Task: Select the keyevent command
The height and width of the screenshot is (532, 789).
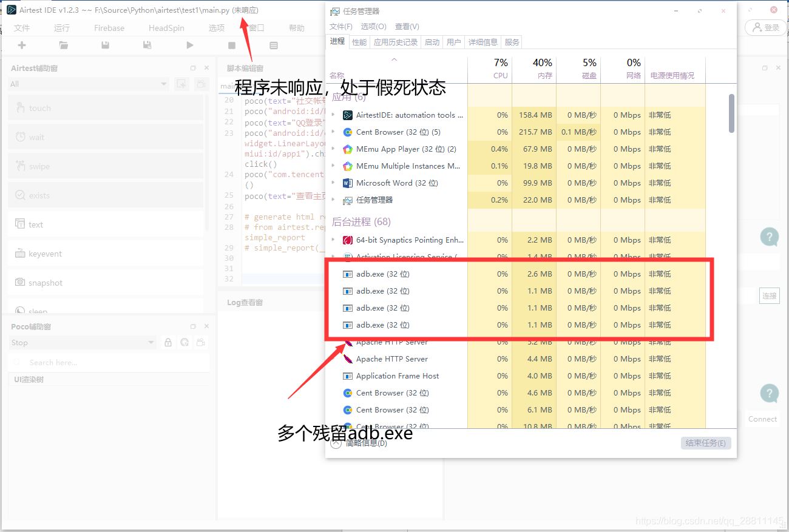Action: [106, 254]
